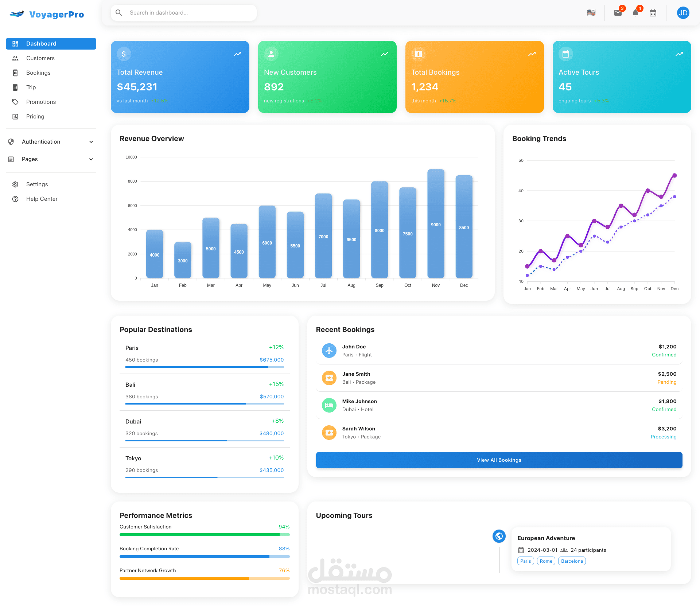Click trend arrow on Active Tours card

tap(679, 54)
